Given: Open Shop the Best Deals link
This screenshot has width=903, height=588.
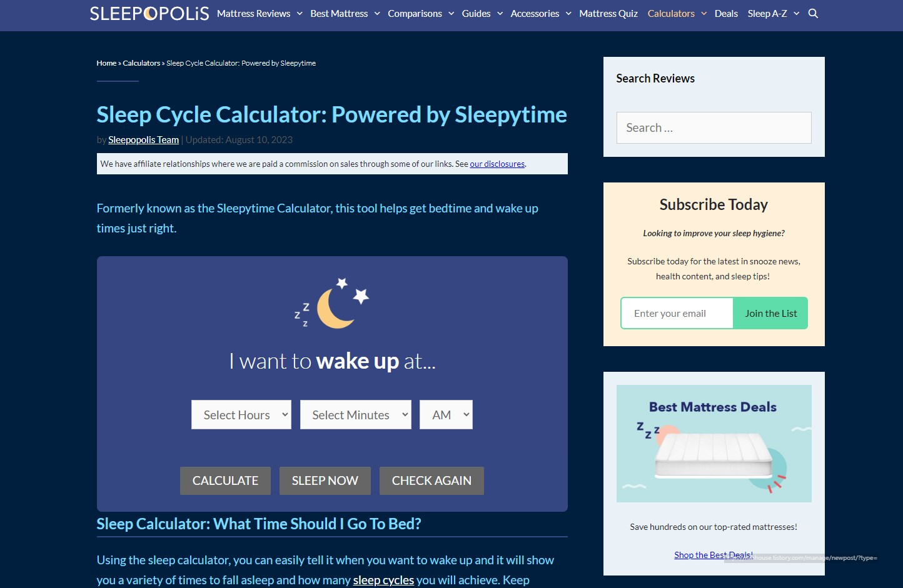Looking at the screenshot, I should (714, 555).
